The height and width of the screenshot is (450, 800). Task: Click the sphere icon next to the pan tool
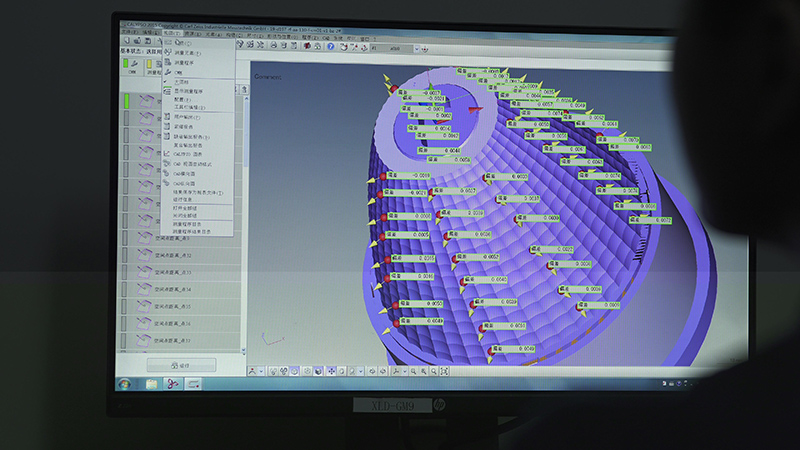342,371
